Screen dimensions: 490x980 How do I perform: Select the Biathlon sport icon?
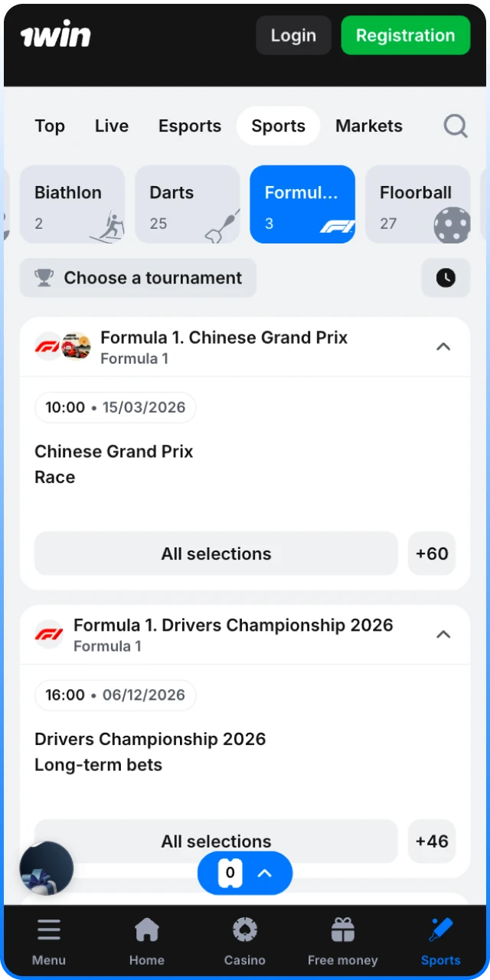(107, 224)
